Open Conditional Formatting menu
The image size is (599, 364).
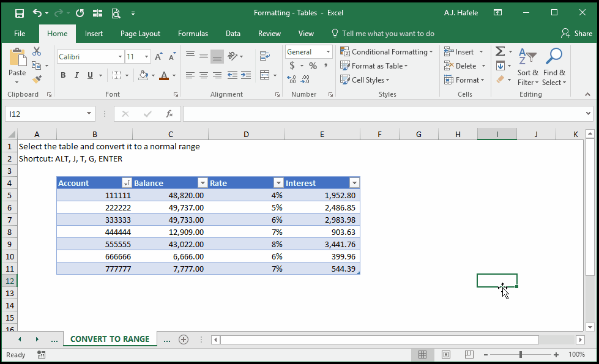387,51
